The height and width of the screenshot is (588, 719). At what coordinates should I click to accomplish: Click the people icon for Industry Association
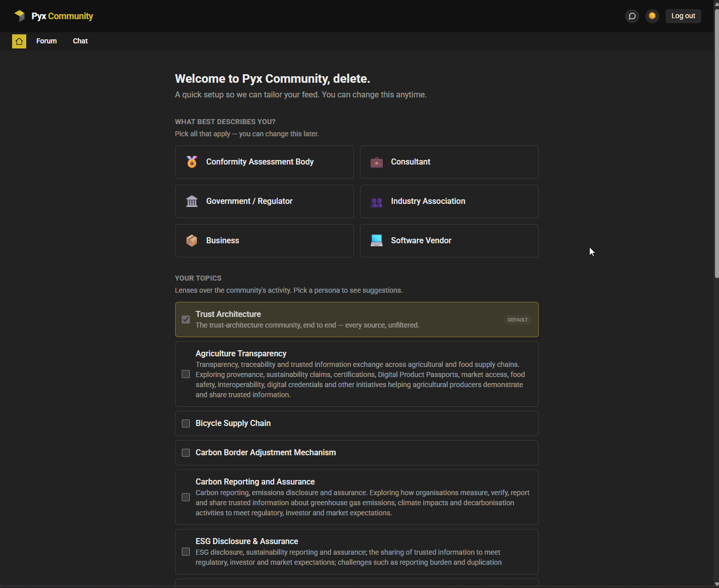[x=377, y=202]
